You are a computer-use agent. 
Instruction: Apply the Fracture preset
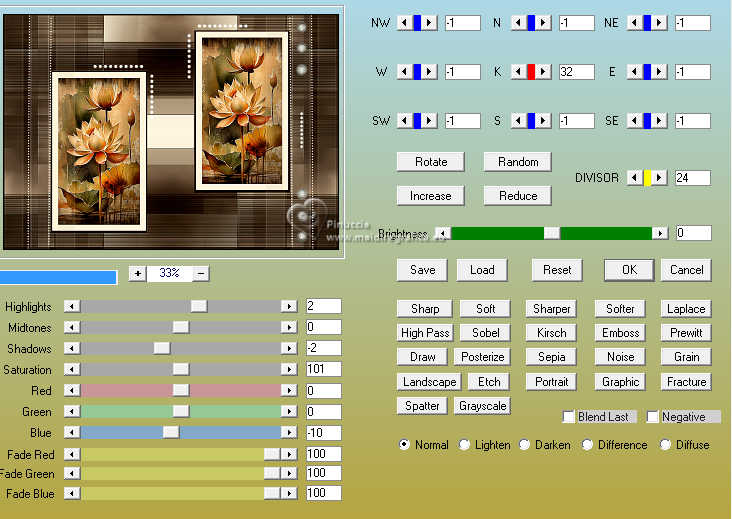point(686,382)
